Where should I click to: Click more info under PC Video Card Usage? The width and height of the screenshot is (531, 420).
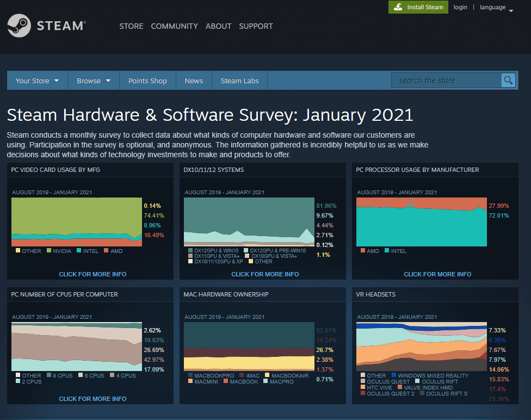tap(92, 274)
